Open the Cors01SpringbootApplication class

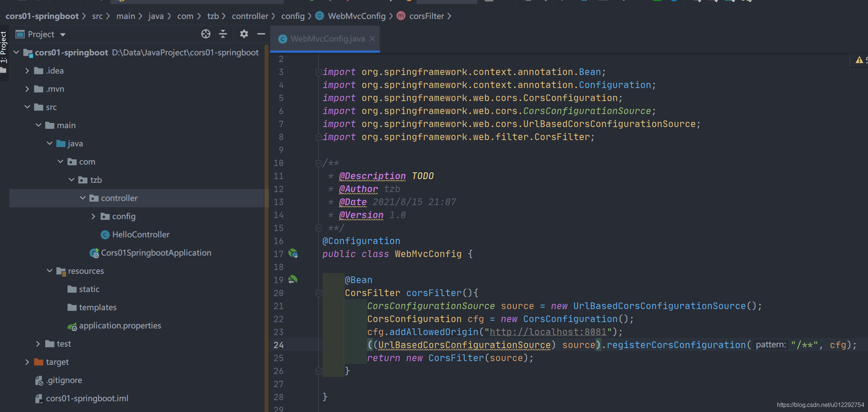(156, 253)
